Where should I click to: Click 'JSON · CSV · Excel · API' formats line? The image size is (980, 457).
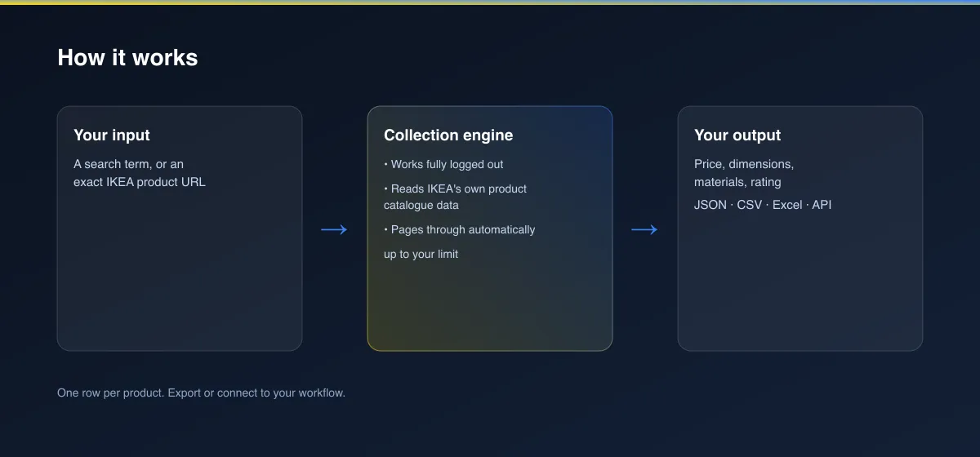point(763,205)
